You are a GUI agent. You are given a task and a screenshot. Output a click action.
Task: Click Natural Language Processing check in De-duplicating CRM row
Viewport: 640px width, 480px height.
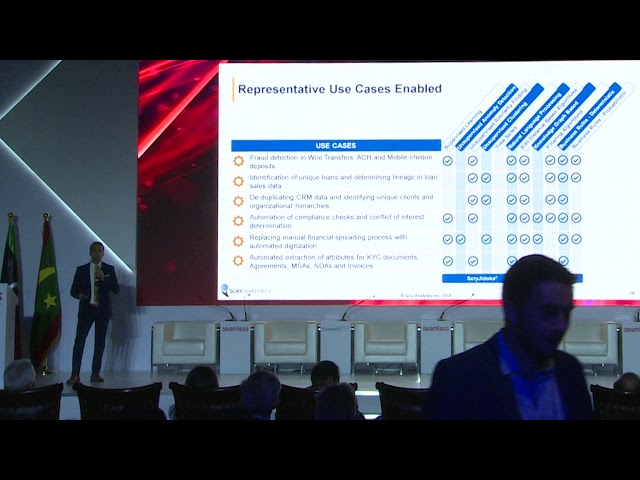point(511,200)
